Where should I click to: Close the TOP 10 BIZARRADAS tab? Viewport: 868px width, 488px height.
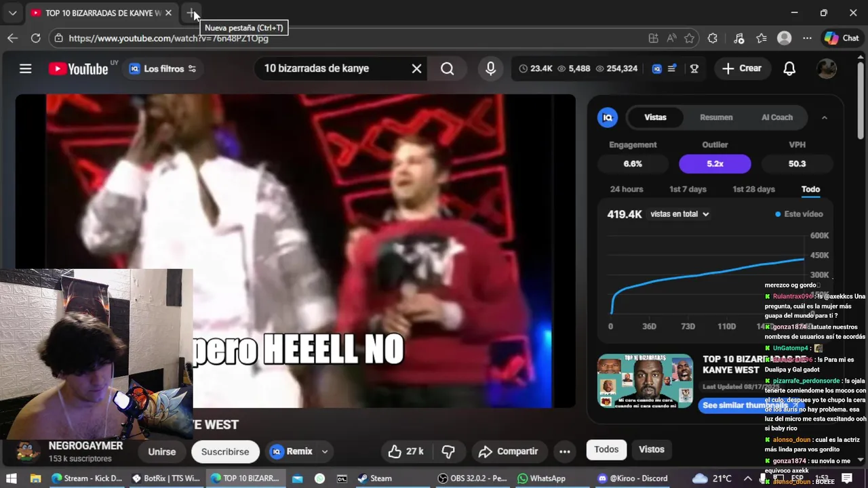pyautogui.click(x=168, y=13)
